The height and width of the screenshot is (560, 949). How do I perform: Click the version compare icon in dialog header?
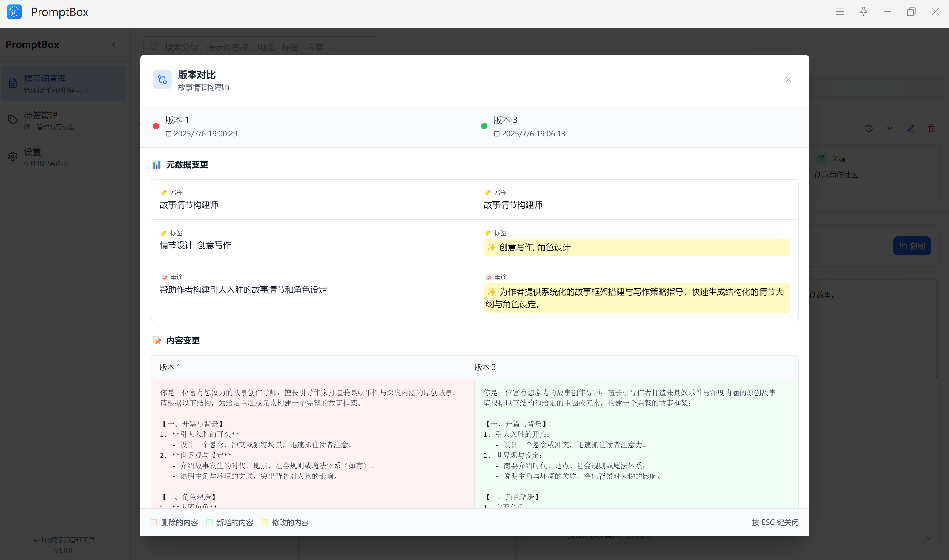pos(162,80)
